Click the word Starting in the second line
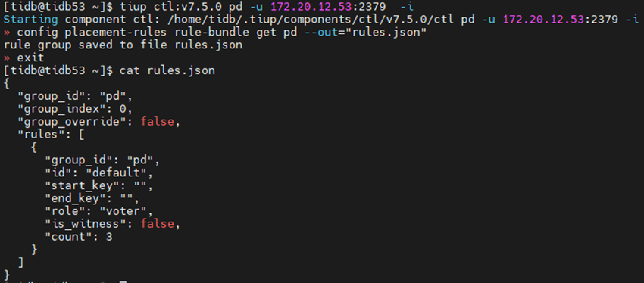 pyautogui.click(x=30, y=19)
